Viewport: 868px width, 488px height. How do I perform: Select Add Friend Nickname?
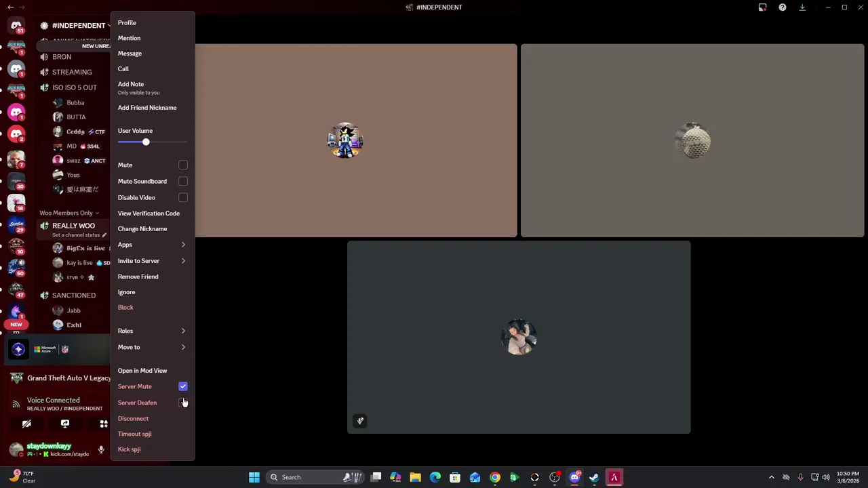[153, 108]
